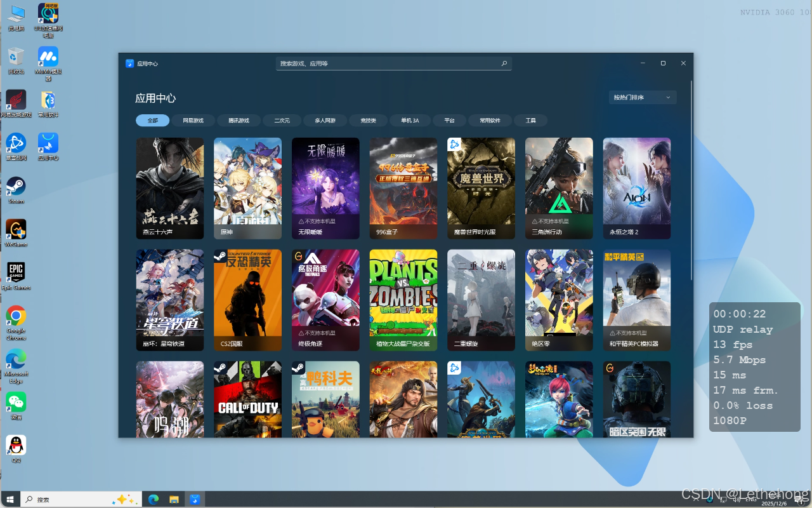
Task: Open the 和平精英PC模拟器 game card
Action: click(x=637, y=300)
